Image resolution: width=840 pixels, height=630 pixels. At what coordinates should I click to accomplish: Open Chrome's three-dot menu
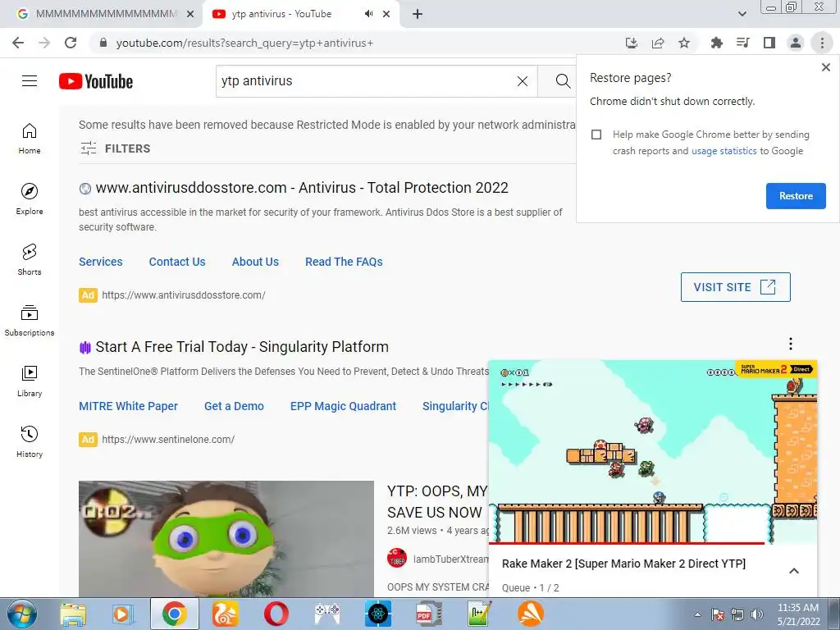pos(822,43)
